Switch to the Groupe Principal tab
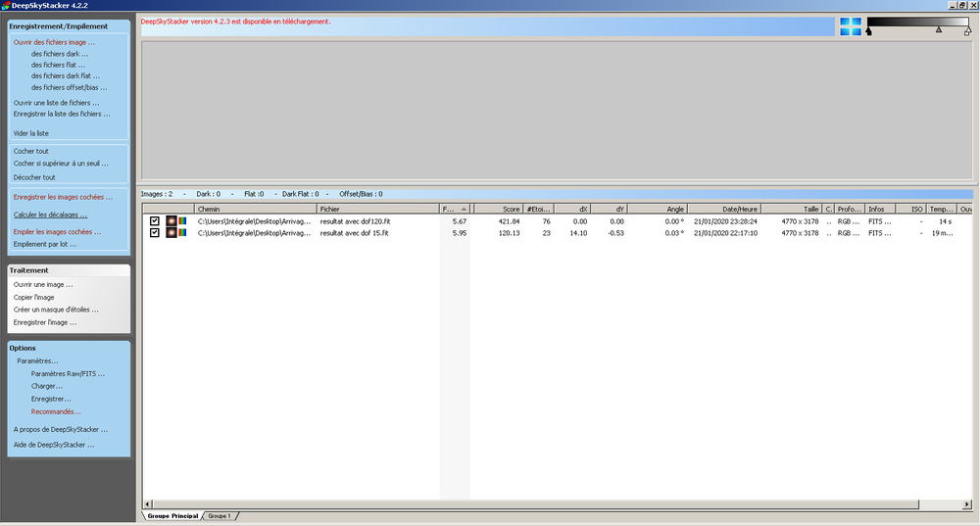Image resolution: width=980 pixels, height=526 pixels. (x=172, y=516)
